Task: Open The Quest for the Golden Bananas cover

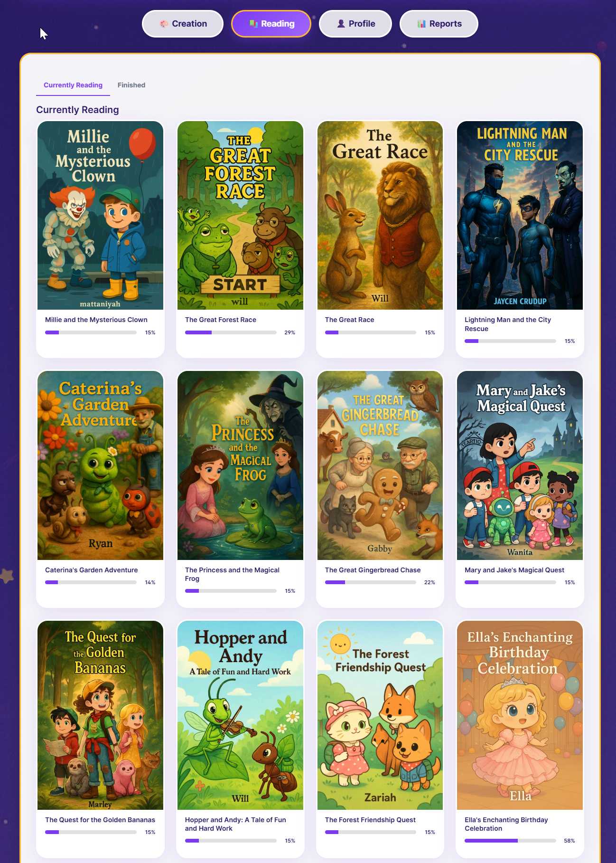Action: [100, 715]
